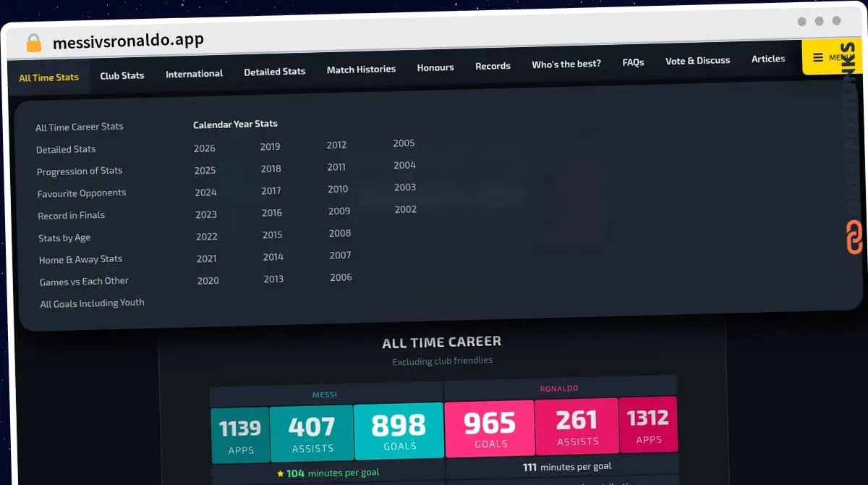868x485 pixels.
Task: Select Detailed Stats in the dropdown list
Action: pos(66,149)
